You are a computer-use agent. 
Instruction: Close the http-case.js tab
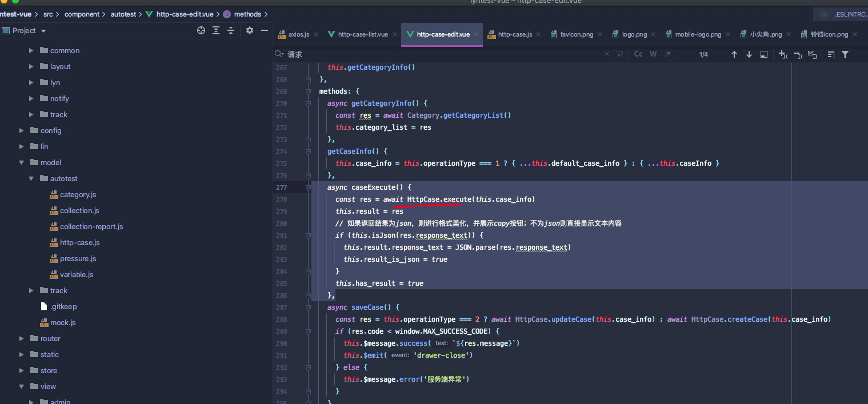538,34
